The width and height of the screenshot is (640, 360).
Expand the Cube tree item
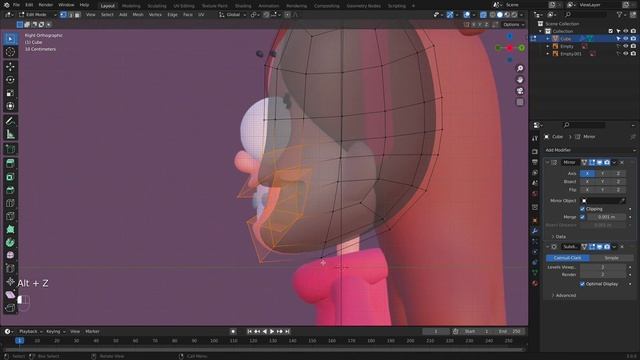[548, 39]
